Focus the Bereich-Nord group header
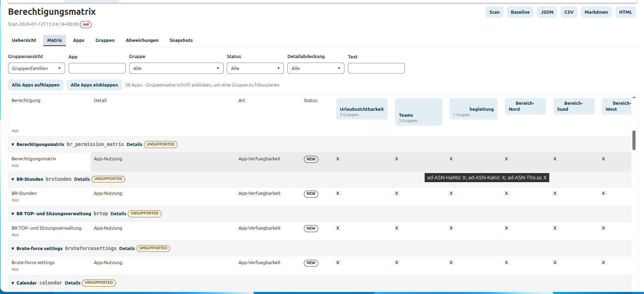The height and width of the screenshot is (294, 644). point(525,106)
